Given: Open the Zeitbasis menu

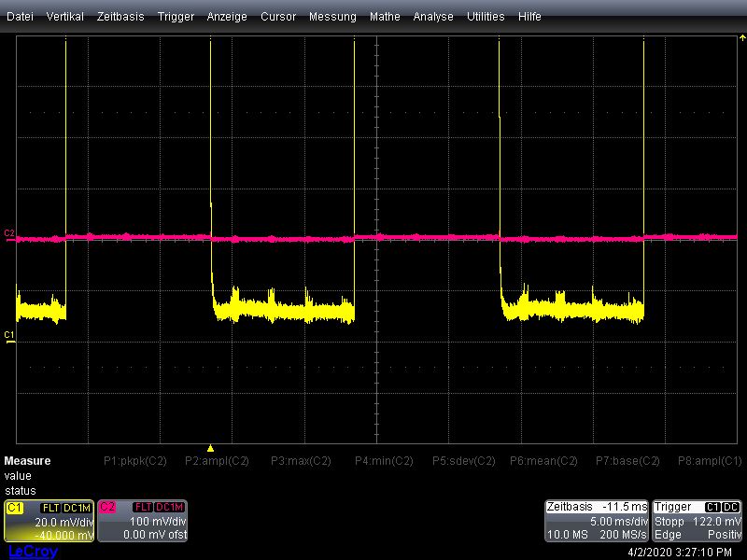Looking at the screenshot, I should point(120,17).
